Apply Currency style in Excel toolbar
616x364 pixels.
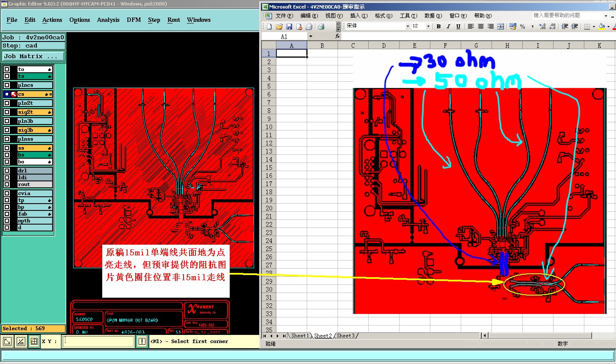[512, 27]
